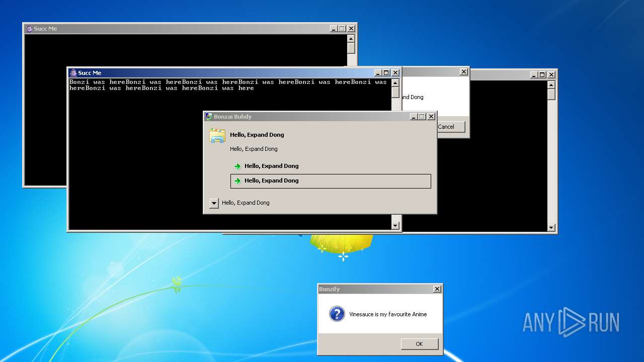Viewport: 644px width, 362px height.
Task: Click scrollbar thumb in front Succ Me window
Action: [395, 93]
